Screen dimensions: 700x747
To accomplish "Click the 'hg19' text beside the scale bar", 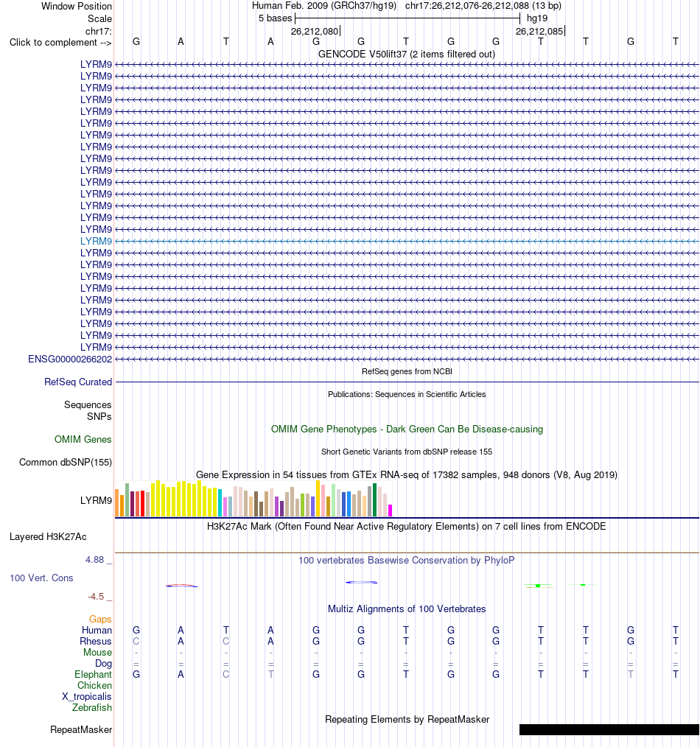I will [537, 18].
